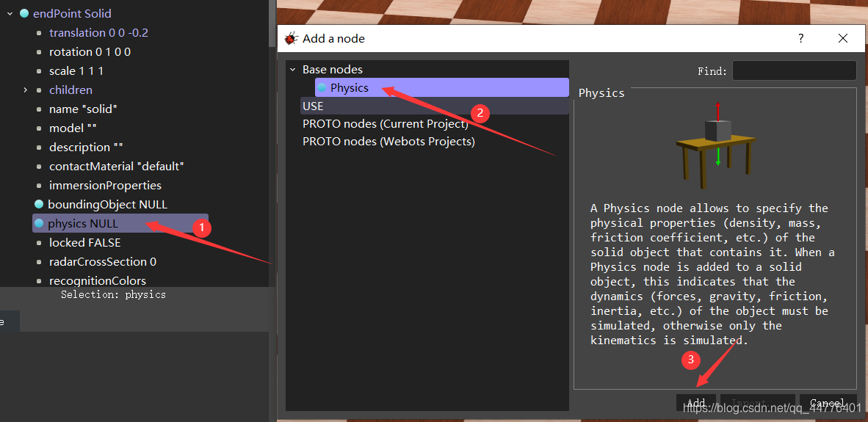
Task: Select translation 0 0 -0.2 field
Action: click(98, 32)
